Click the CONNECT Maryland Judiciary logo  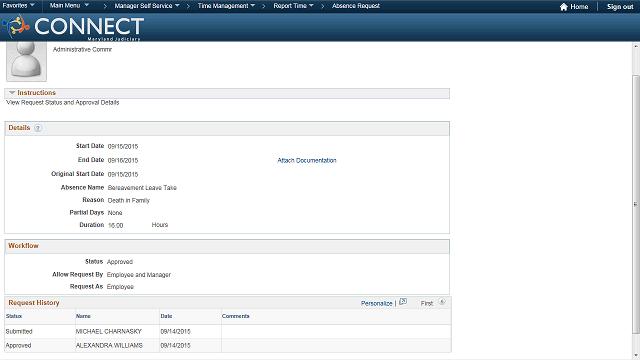[x=73, y=27]
